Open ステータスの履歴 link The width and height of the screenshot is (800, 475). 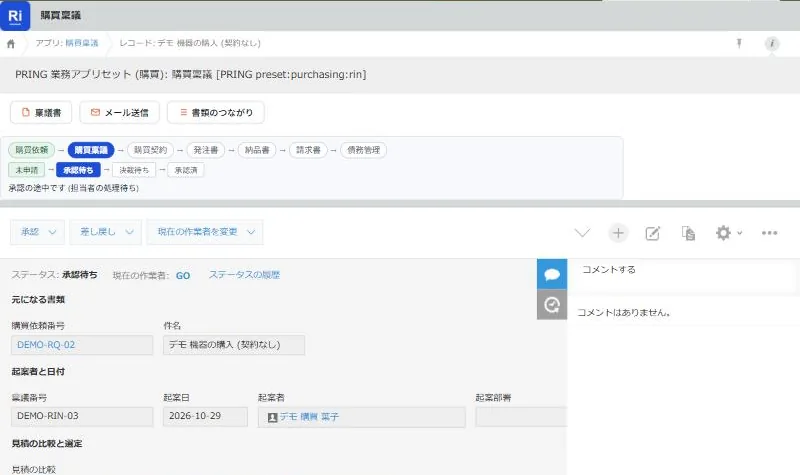[x=244, y=275]
